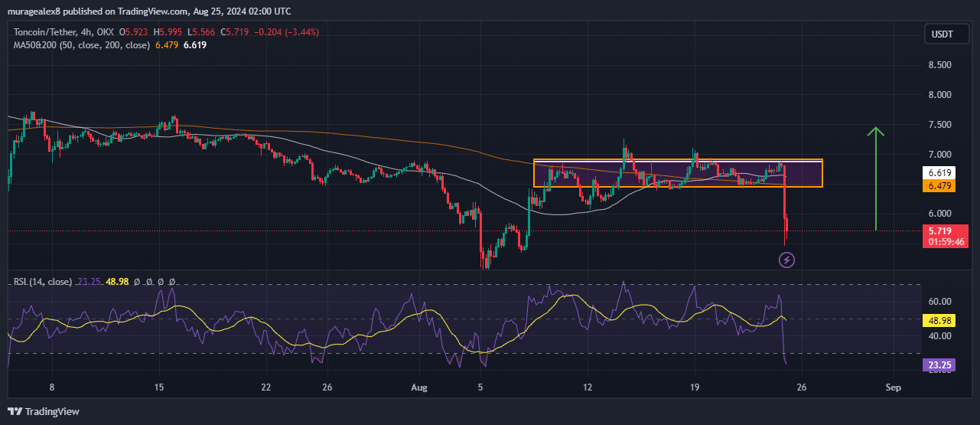Click the 12 date label on time axis

click(588, 387)
